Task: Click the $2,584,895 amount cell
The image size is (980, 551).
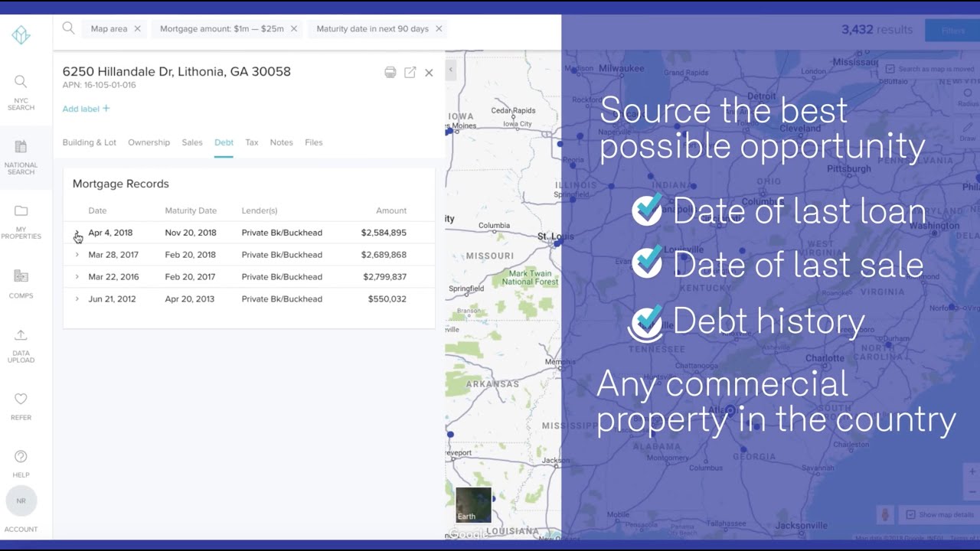Action: point(384,233)
